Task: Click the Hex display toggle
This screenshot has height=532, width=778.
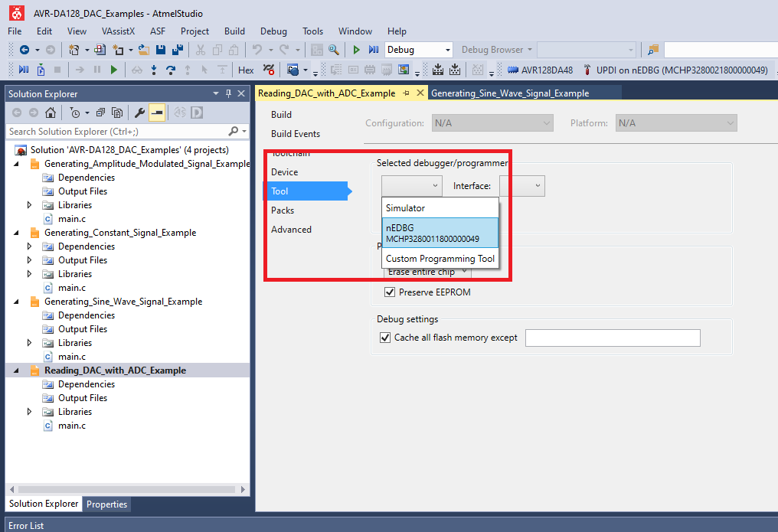Action: click(x=246, y=70)
